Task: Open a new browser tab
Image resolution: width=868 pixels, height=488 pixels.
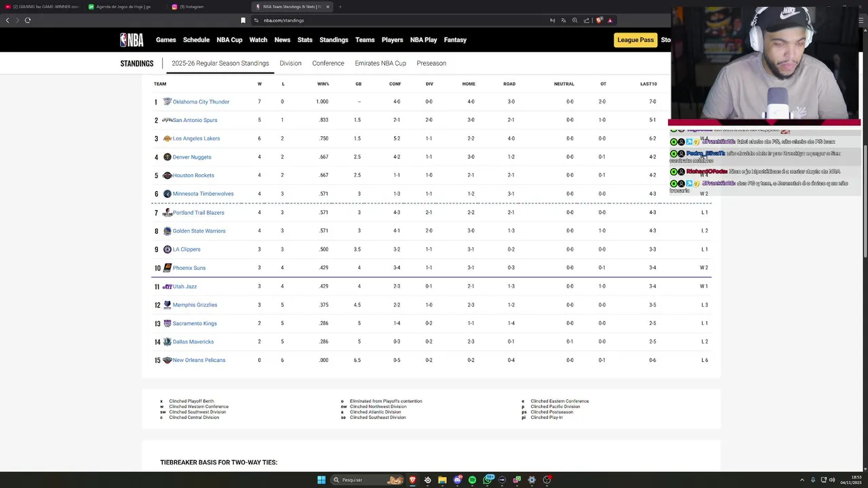Action: 340,7
